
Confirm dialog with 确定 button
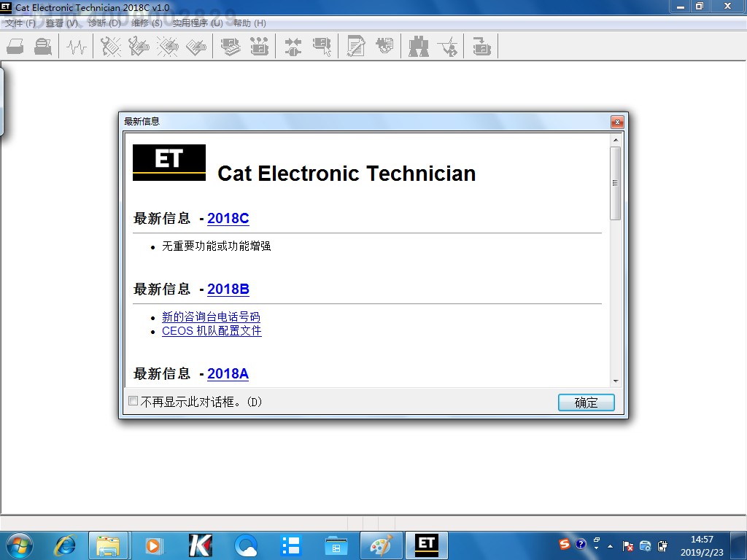(586, 402)
